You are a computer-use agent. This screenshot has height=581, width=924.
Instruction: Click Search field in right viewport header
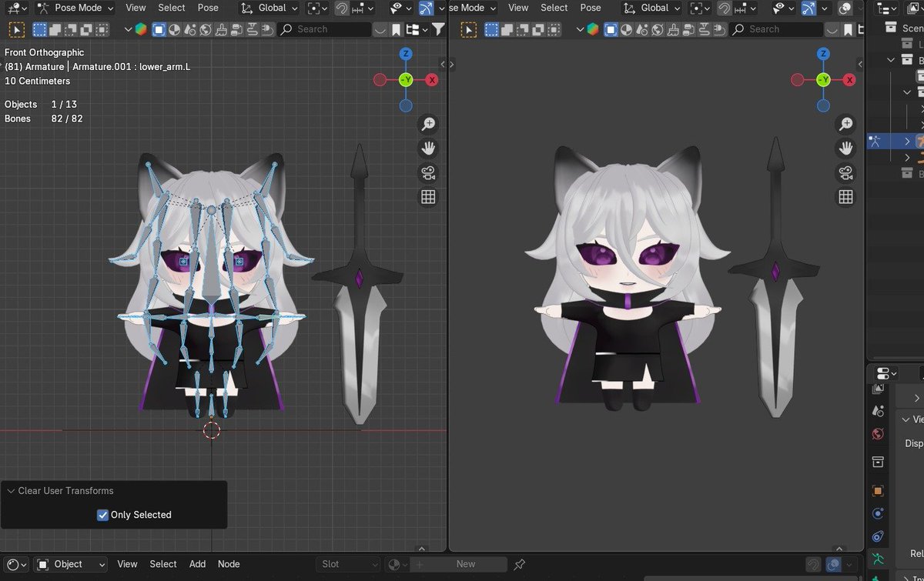pyautogui.click(x=776, y=29)
